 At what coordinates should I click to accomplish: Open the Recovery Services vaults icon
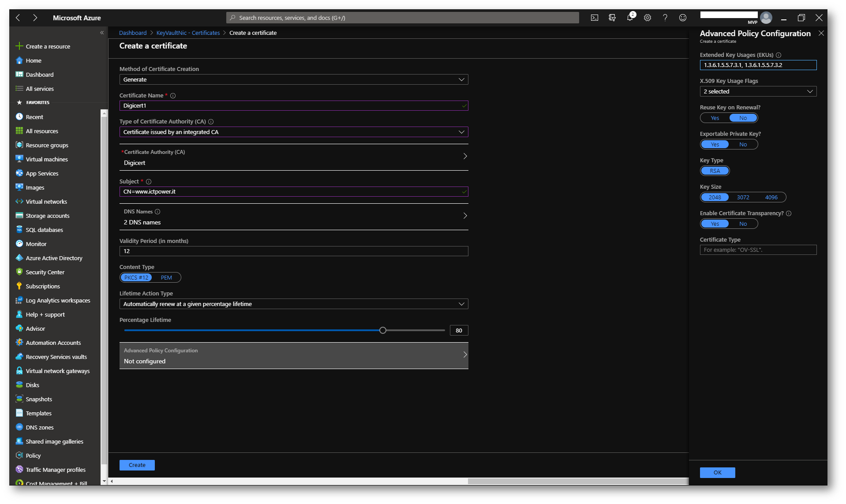point(19,357)
